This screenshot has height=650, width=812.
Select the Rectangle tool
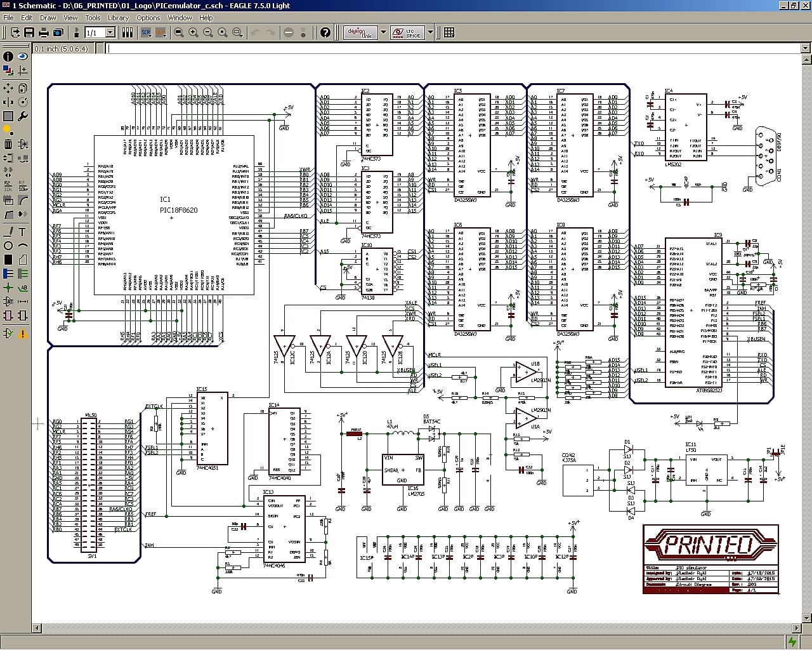pos(8,260)
